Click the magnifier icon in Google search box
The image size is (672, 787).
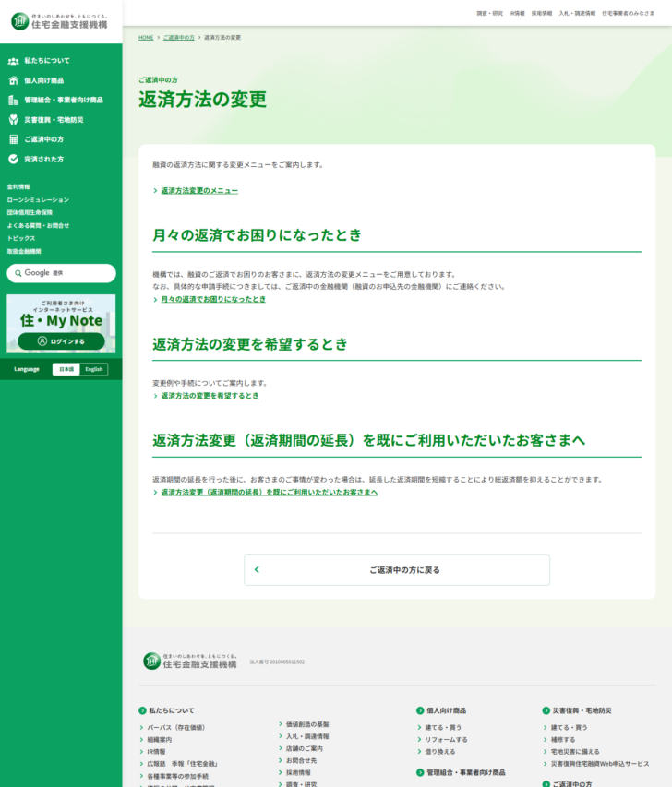(x=18, y=273)
